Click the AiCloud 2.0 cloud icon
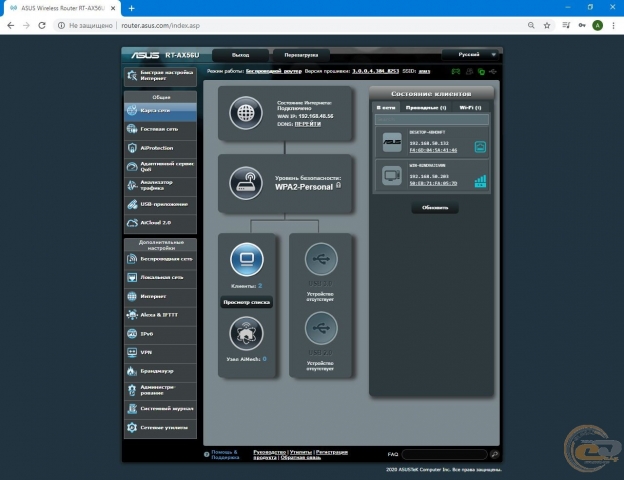 tap(132, 223)
